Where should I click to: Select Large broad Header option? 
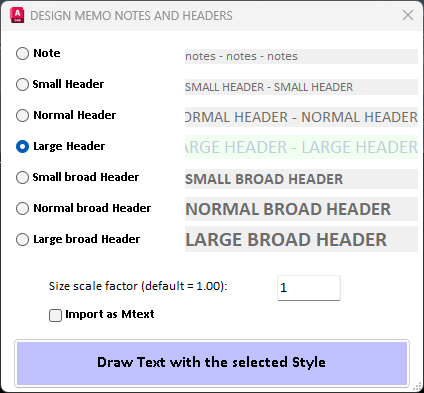22,239
